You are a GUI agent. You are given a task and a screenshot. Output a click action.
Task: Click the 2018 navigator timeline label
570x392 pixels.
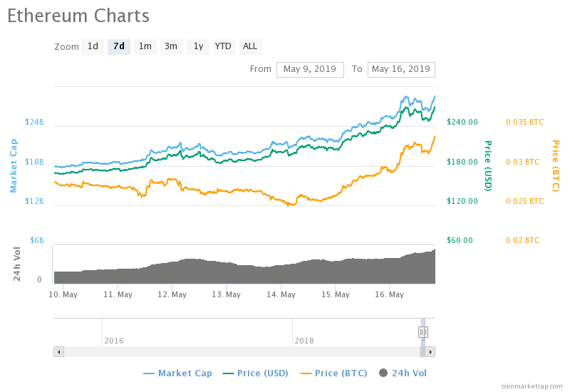[x=304, y=341]
